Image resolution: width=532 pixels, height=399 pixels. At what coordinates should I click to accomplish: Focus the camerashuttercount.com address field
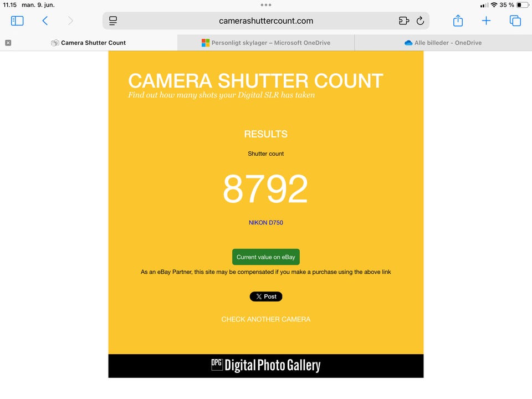(266, 21)
